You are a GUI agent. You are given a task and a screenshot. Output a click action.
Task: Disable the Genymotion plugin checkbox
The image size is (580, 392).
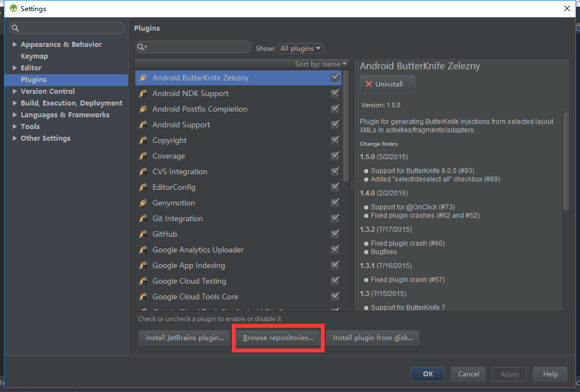[x=335, y=203]
